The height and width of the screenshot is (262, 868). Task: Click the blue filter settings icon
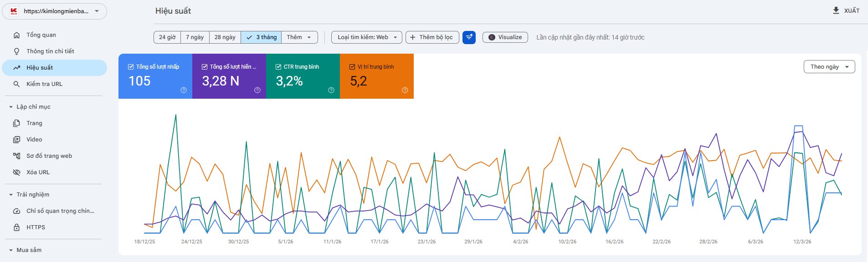469,37
